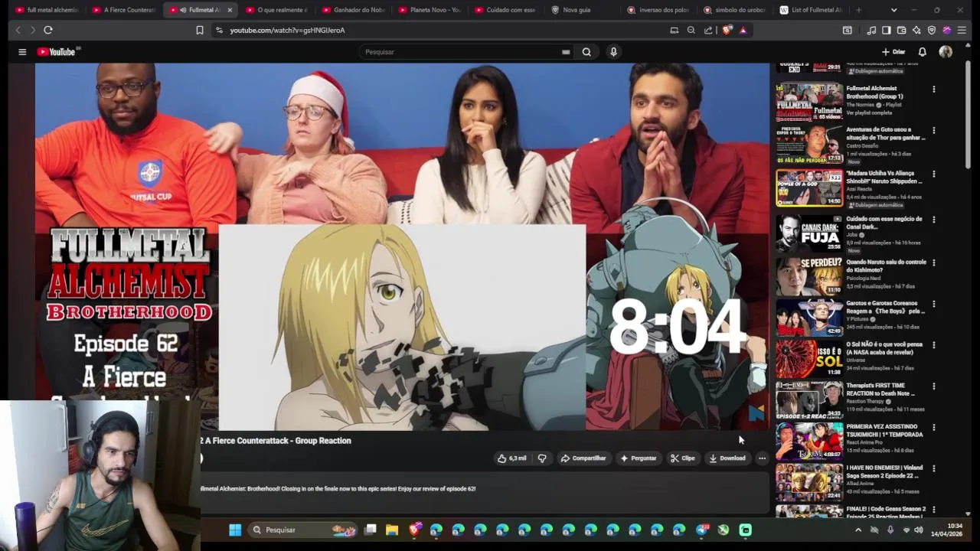Switch to the 'Planeta Novo' tab

(430, 10)
